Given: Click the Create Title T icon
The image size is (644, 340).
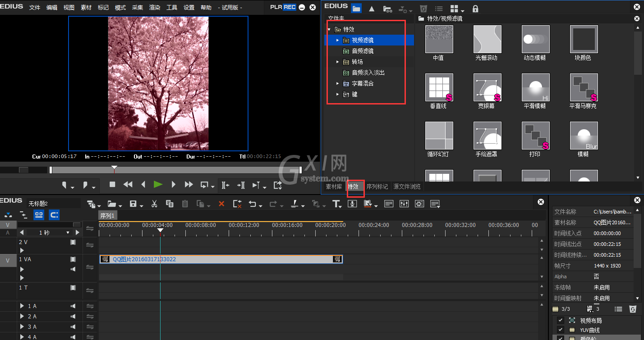Looking at the screenshot, I should (336, 204).
